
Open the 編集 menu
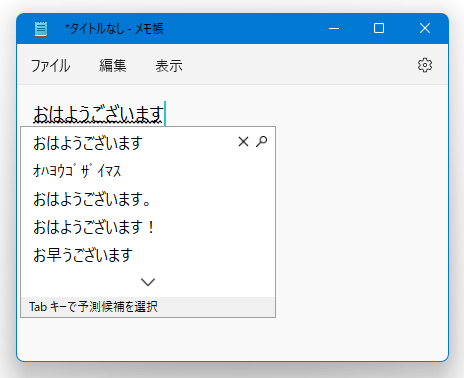(113, 66)
